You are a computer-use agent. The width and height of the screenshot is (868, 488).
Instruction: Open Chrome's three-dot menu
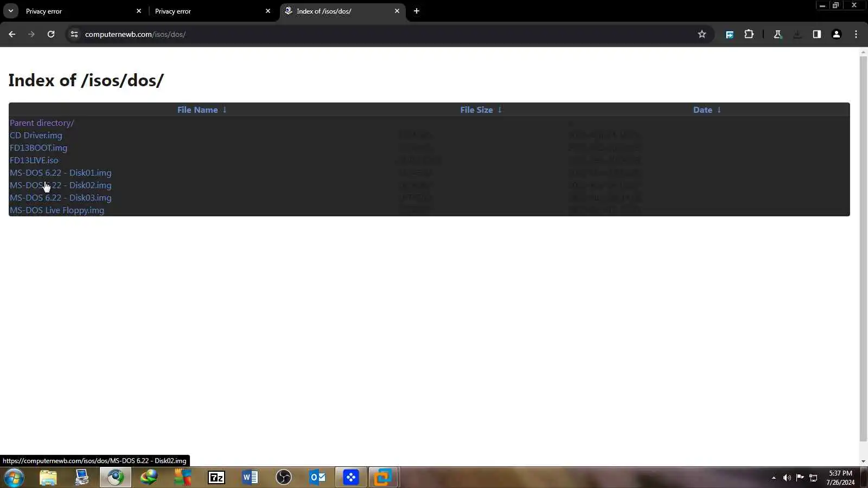(x=856, y=34)
